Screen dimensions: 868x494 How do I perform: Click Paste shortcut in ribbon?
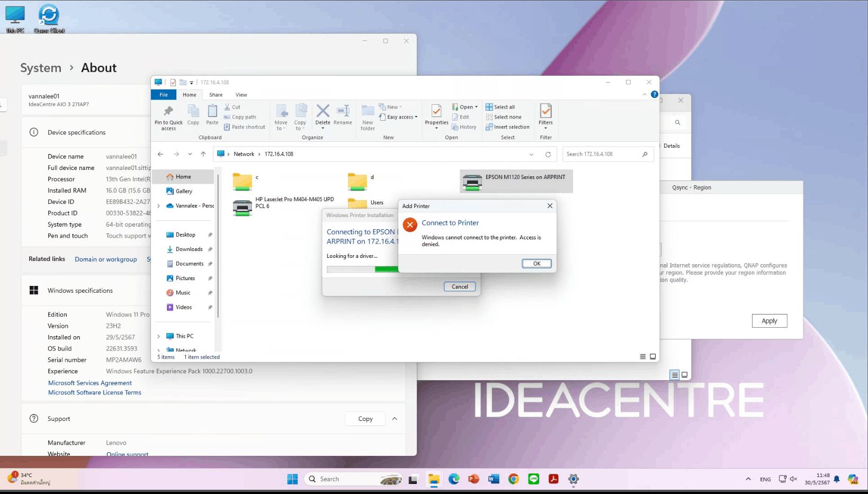pyautogui.click(x=245, y=127)
